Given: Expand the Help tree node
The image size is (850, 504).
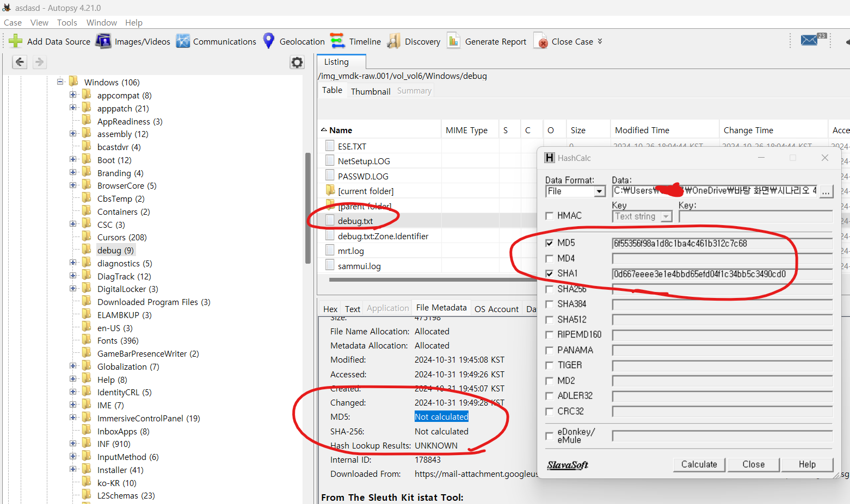Looking at the screenshot, I should (73, 379).
